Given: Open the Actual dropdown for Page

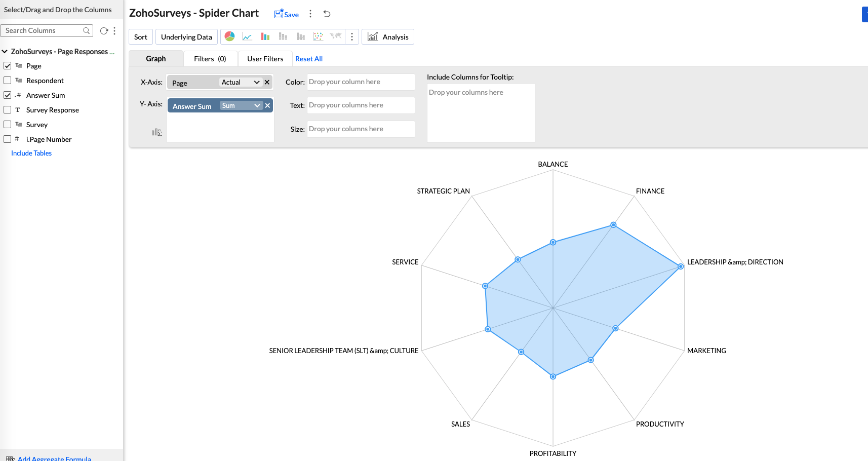Looking at the screenshot, I should point(241,82).
